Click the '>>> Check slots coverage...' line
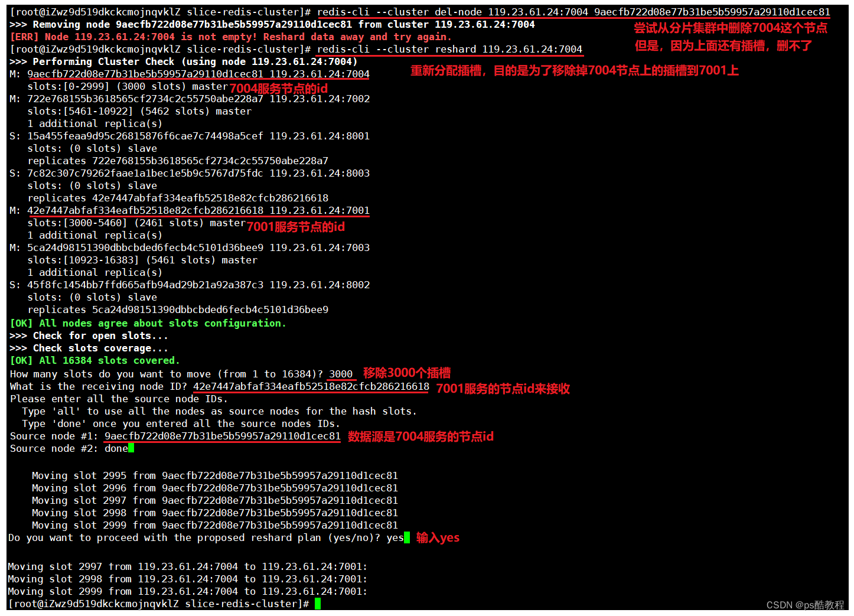 (x=89, y=348)
